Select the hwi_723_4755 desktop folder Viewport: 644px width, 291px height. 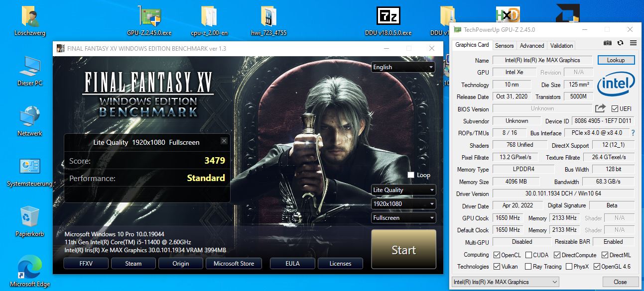(x=269, y=21)
